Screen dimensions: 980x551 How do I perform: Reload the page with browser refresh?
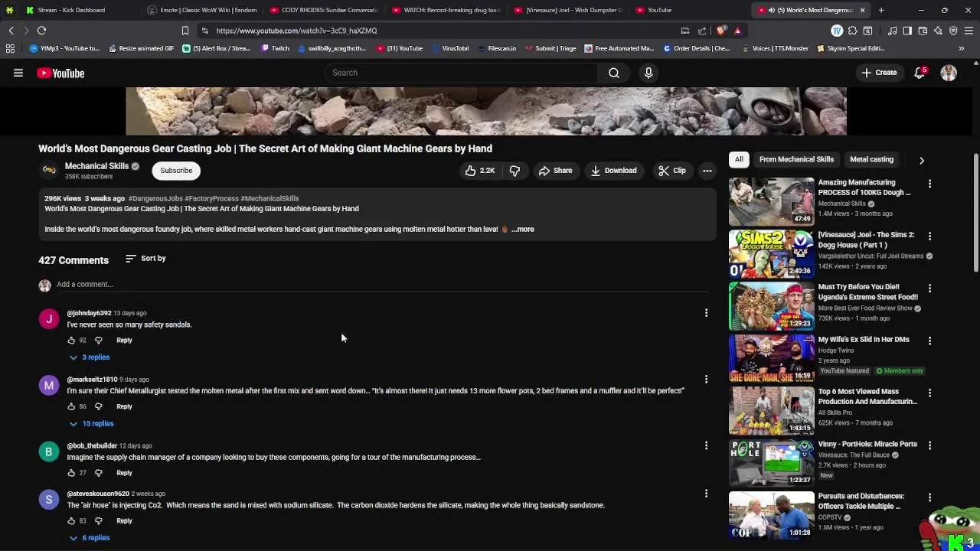click(x=41, y=31)
